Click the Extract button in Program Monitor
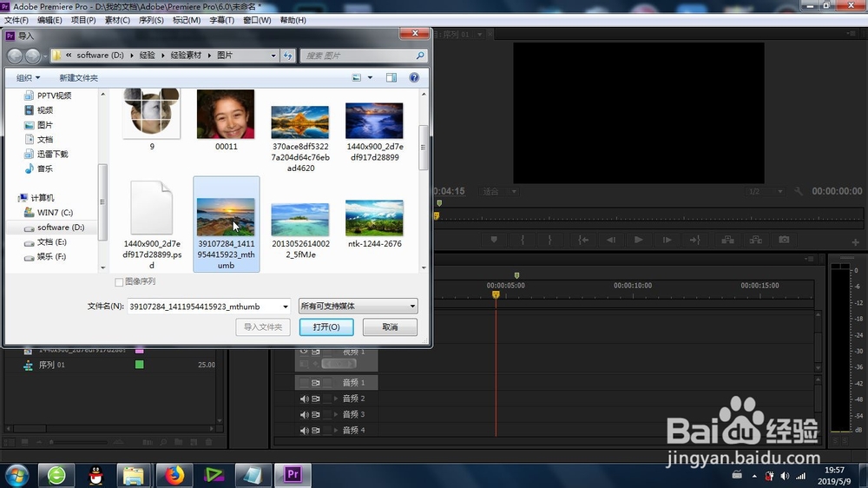The image size is (868, 488). [x=756, y=240]
